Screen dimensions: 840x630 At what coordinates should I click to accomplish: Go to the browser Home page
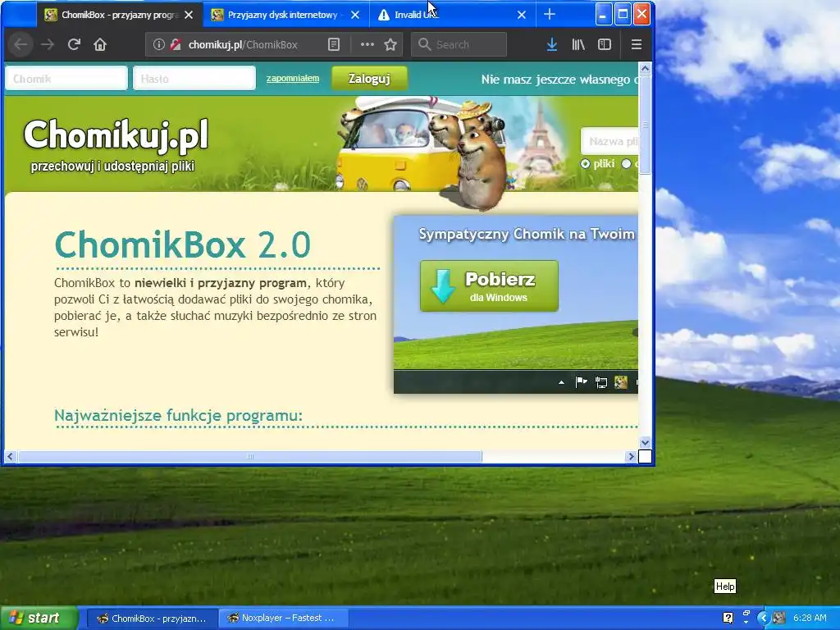point(100,44)
